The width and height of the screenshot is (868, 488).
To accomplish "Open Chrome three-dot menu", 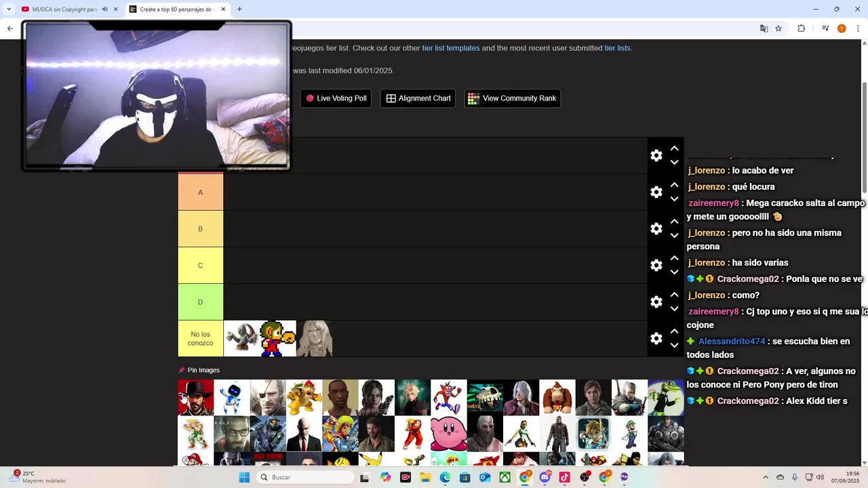I will coord(857,28).
